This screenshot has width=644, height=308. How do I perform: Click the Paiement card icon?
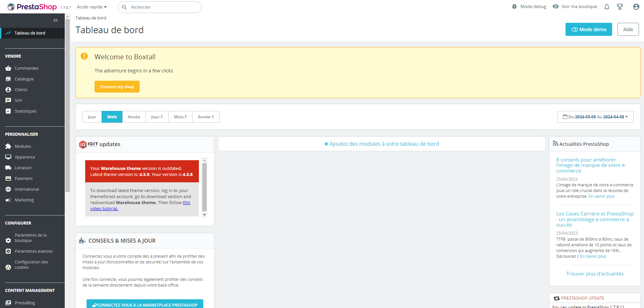click(x=8, y=179)
